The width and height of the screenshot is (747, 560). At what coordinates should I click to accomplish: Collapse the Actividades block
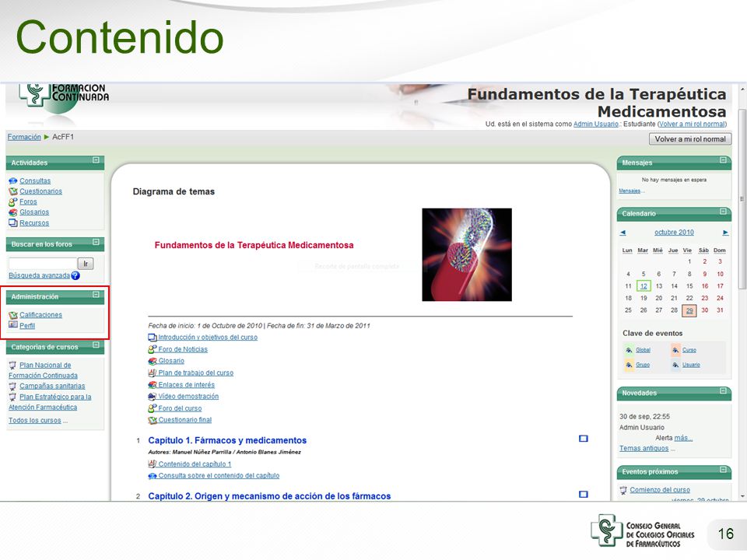[x=96, y=160]
